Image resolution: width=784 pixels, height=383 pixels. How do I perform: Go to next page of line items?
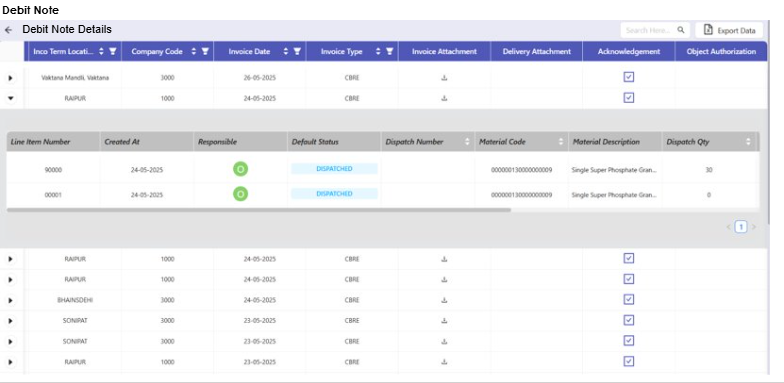754,227
